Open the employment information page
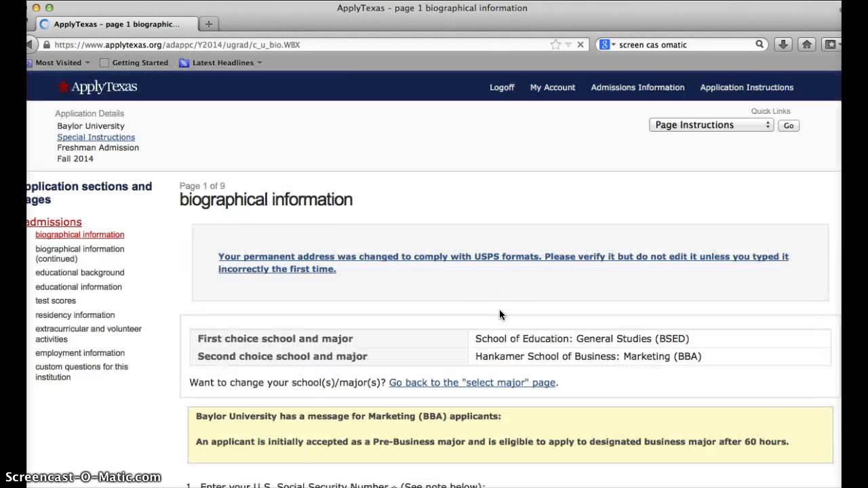Viewport: 868px width, 488px height. [80, 353]
